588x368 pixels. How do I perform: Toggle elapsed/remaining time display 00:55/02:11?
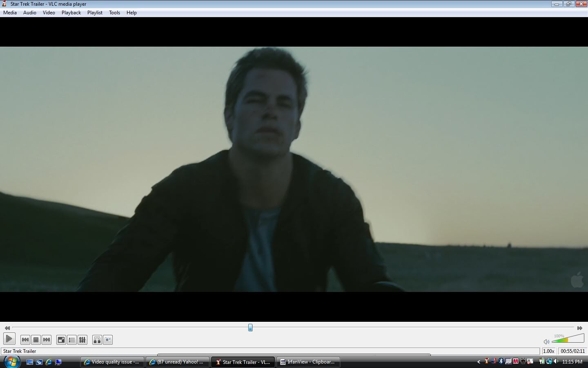(573, 351)
